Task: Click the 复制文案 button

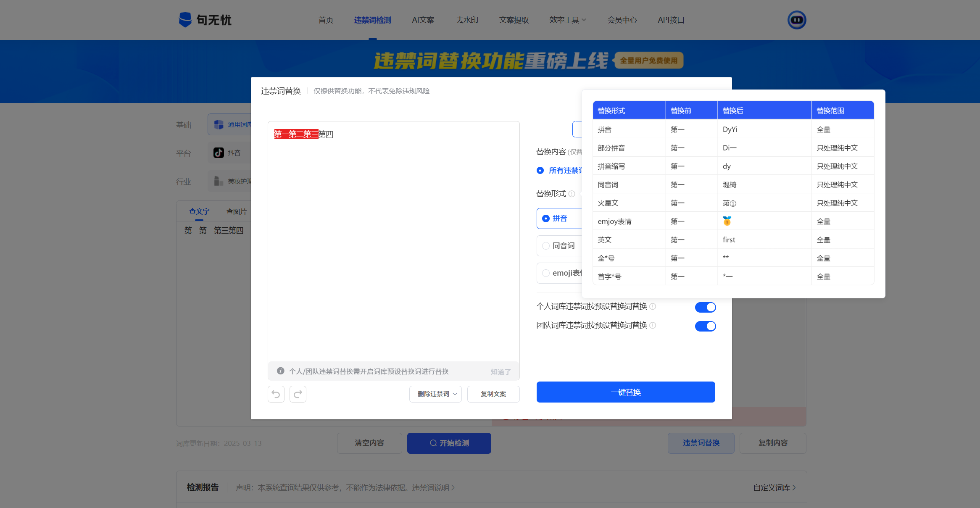Action: click(493, 394)
